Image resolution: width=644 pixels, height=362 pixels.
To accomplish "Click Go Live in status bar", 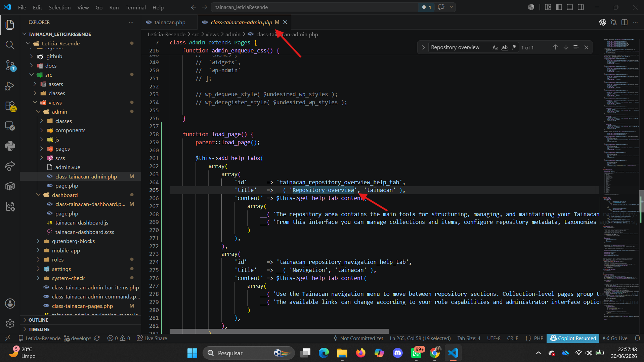I will (x=615, y=338).
